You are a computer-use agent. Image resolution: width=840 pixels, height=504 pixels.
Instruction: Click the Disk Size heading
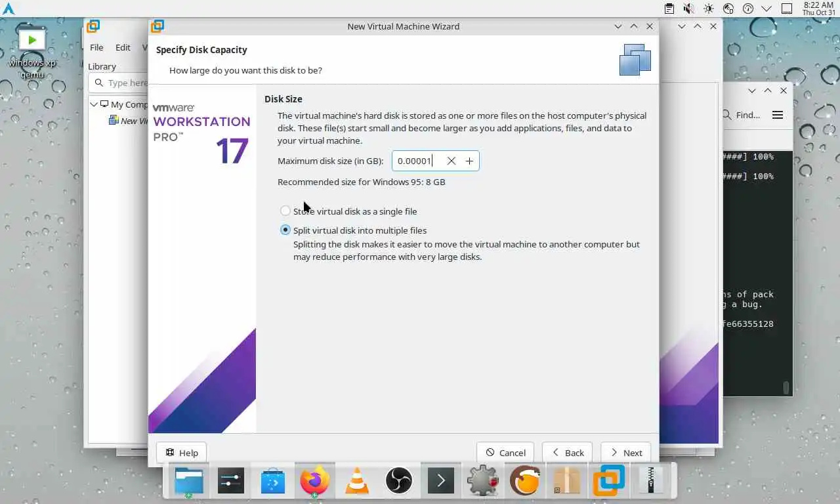pyautogui.click(x=283, y=99)
